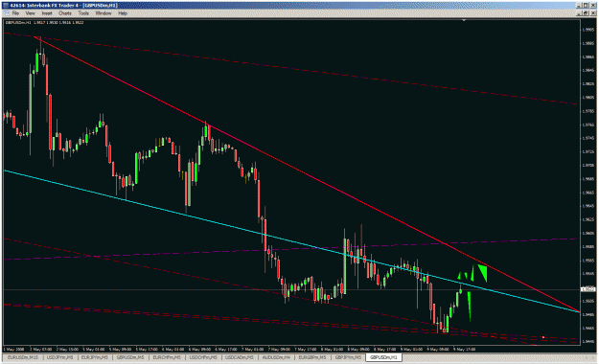
Task: Switch to the GBPJPYm,M5 chart tab
Action: click(348, 357)
